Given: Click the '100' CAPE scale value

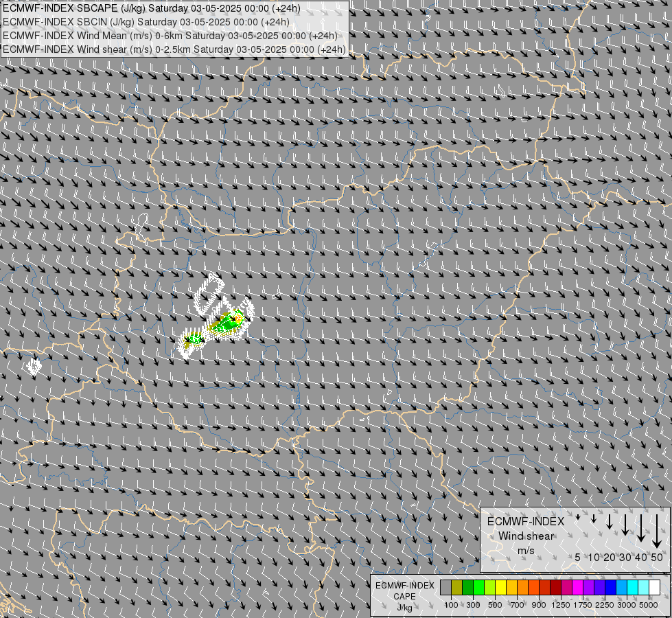Looking at the screenshot, I should 451,605.
